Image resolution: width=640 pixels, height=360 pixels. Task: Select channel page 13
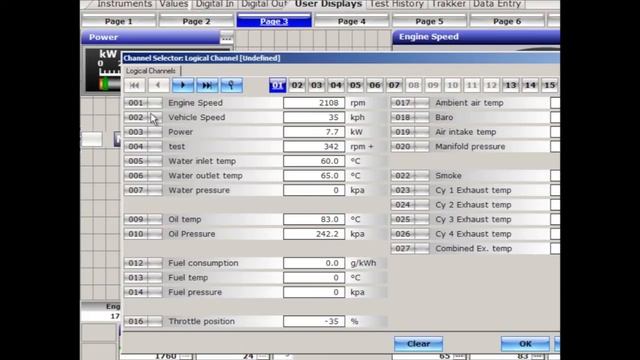coord(511,85)
